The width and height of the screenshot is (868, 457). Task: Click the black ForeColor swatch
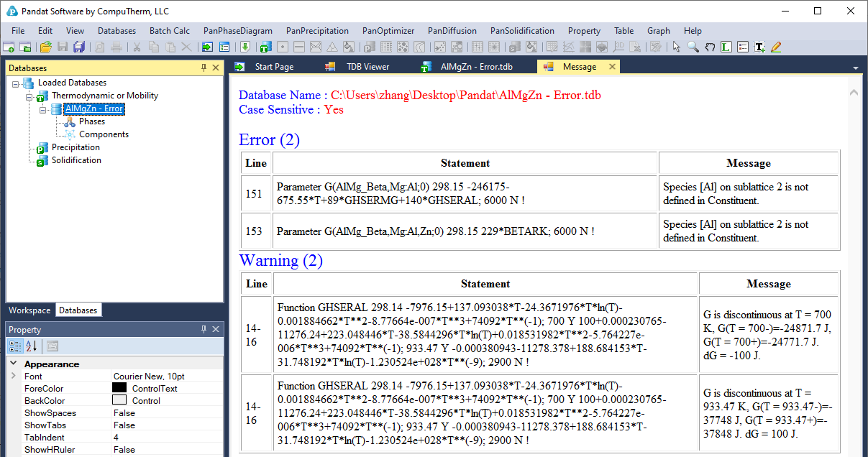(x=119, y=388)
